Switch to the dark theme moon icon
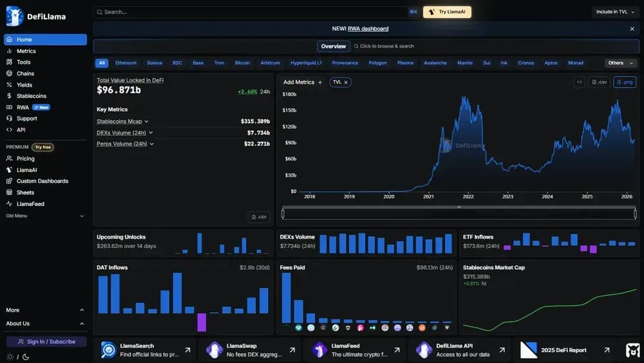The image size is (644, 363). 24,357
